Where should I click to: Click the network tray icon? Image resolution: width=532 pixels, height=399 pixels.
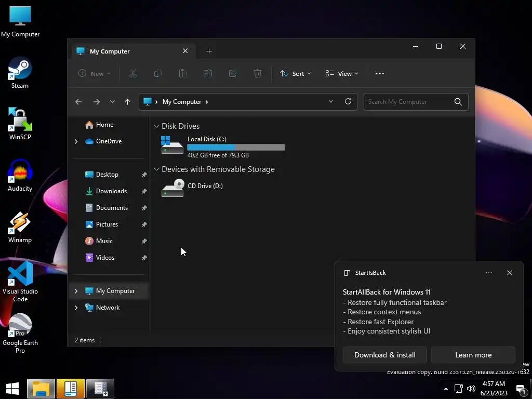(x=459, y=389)
